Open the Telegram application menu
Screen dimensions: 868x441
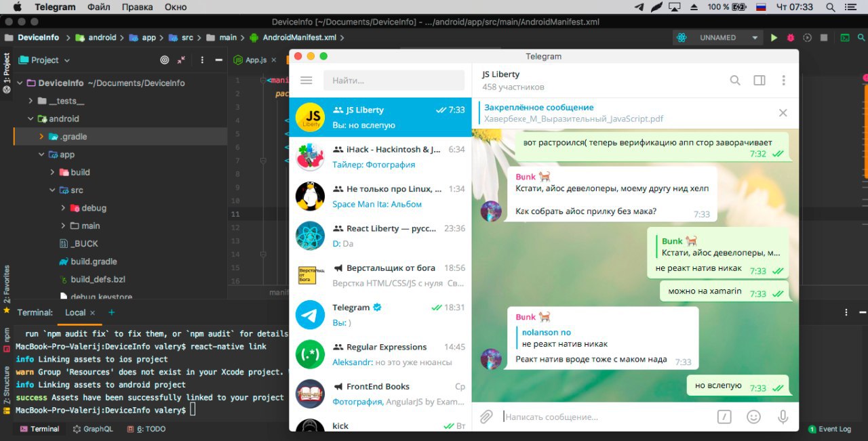coord(55,7)
